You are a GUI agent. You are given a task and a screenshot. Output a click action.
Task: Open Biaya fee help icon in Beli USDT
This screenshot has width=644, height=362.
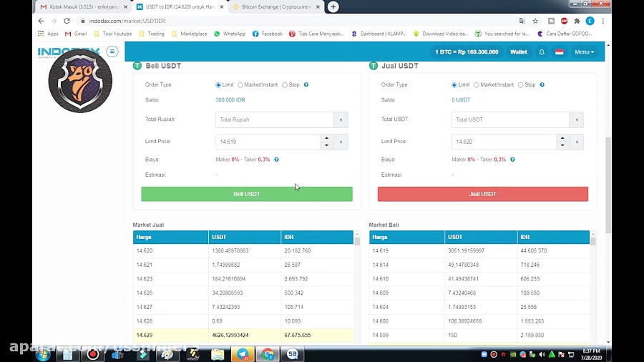point(276,160)
